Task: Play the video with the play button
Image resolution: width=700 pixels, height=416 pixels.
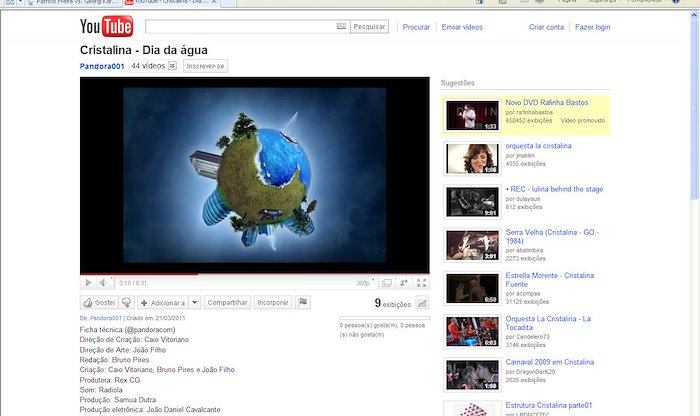Action: point(88,283)
